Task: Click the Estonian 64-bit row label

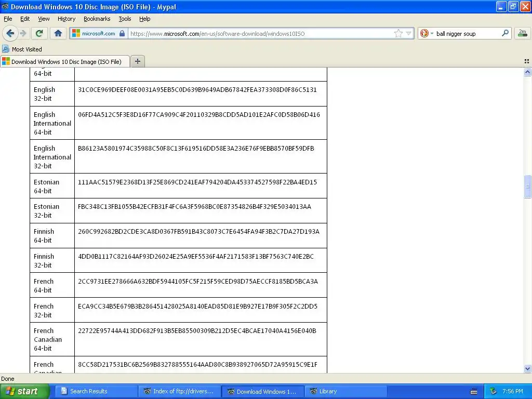Action: click(46, 187)
